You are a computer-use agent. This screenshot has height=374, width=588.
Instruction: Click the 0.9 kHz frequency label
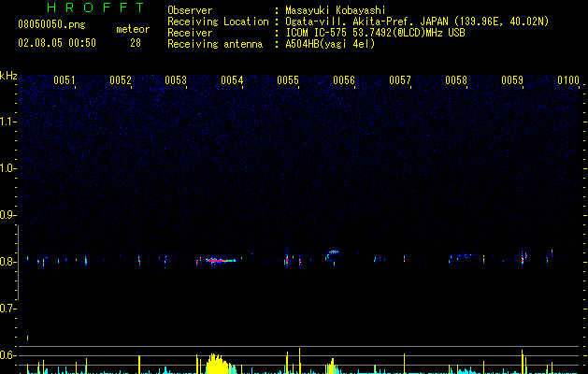7,215
